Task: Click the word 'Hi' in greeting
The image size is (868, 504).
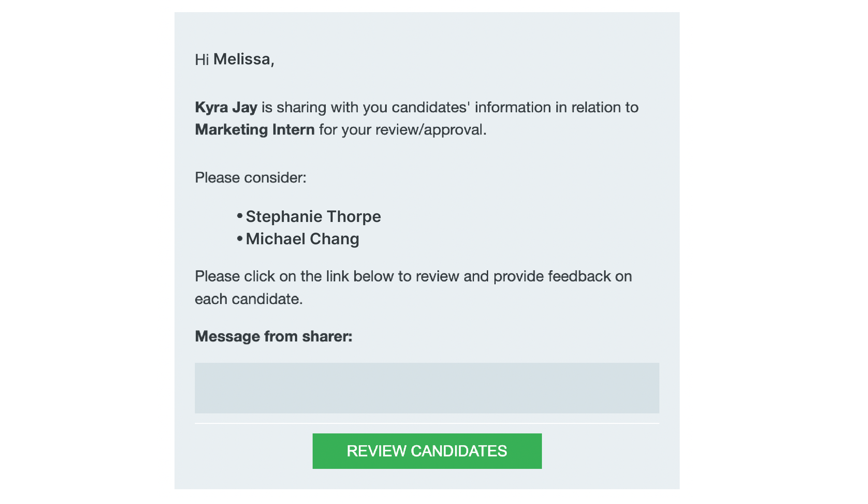Action: (x=202, y=60)
